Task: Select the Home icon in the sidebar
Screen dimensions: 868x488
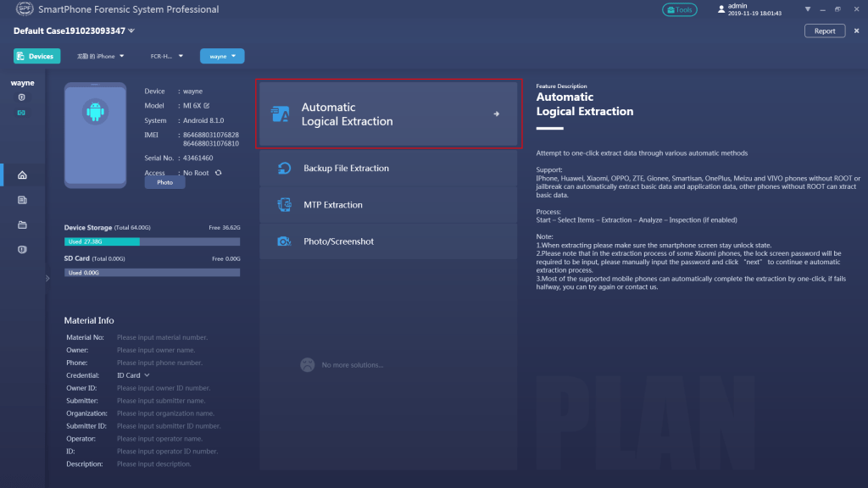Action: [24, 175]
